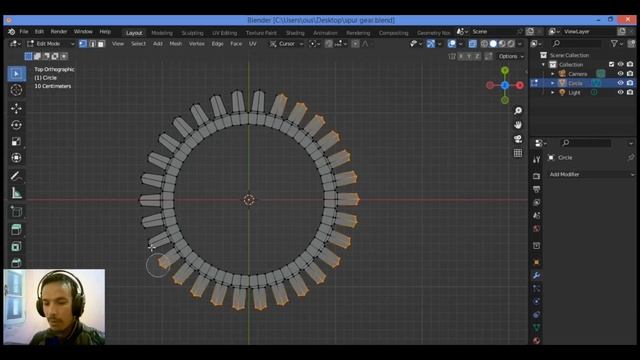Expand the Light item in outliner
The height and width of the screenshot is (360, 640).
553,93
